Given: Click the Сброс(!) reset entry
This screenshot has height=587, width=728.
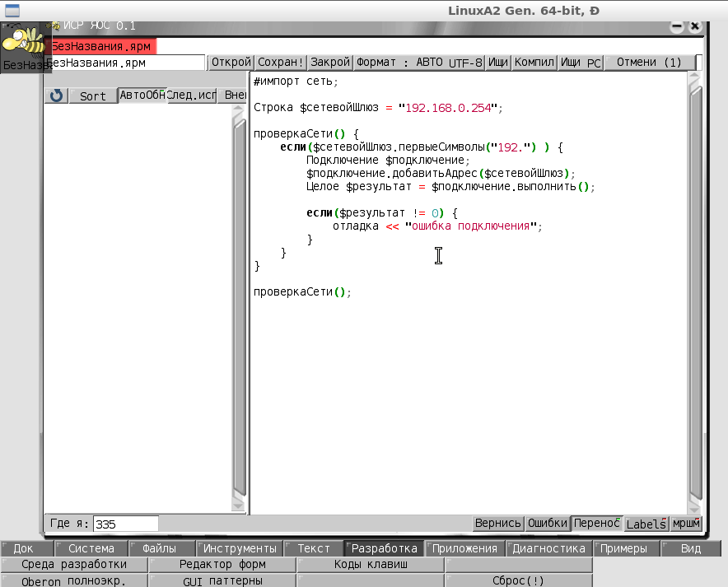Looking at the screenshot, I should click(x=518, y=580).
